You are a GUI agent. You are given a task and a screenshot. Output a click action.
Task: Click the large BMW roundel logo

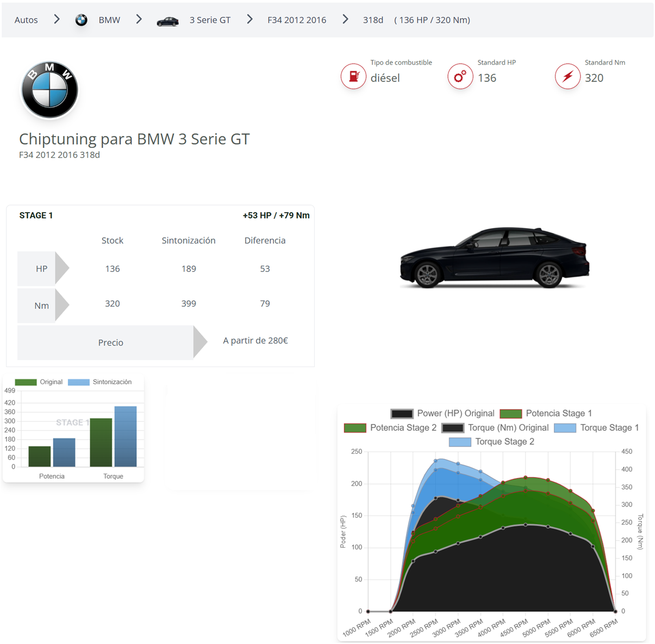49,90
